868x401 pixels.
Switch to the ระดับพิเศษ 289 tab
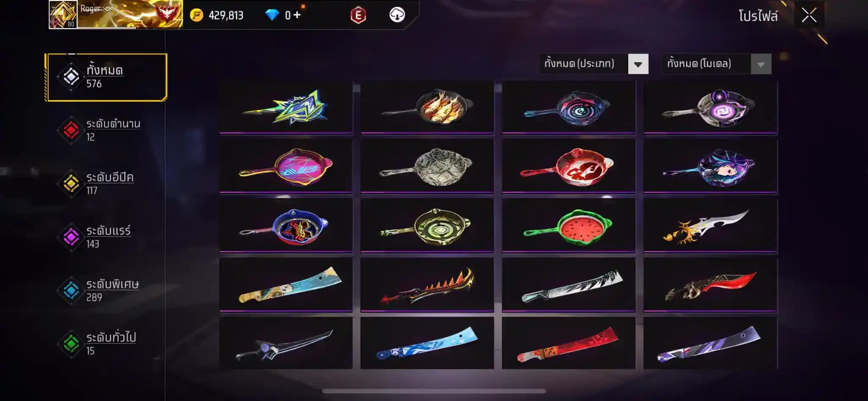coord(106,290)
